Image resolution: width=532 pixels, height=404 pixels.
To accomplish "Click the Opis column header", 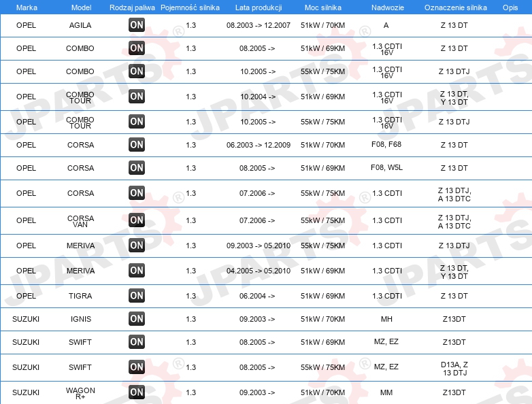I will pyautogui.click(x=510, y=7).
